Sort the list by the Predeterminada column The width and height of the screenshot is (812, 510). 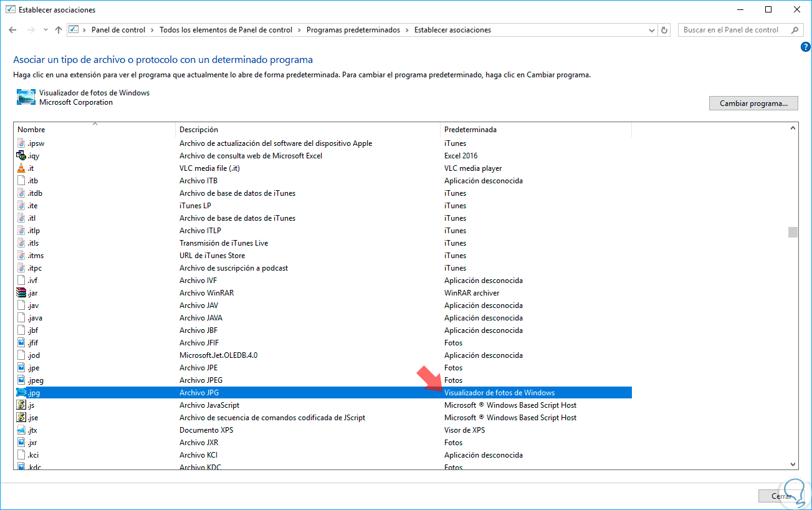536,130
